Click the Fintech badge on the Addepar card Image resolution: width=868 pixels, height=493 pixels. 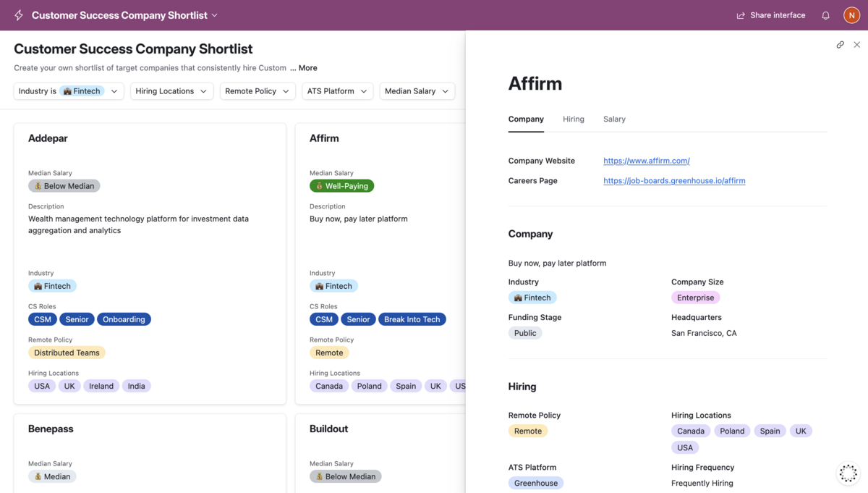click(x=52, y=285)
